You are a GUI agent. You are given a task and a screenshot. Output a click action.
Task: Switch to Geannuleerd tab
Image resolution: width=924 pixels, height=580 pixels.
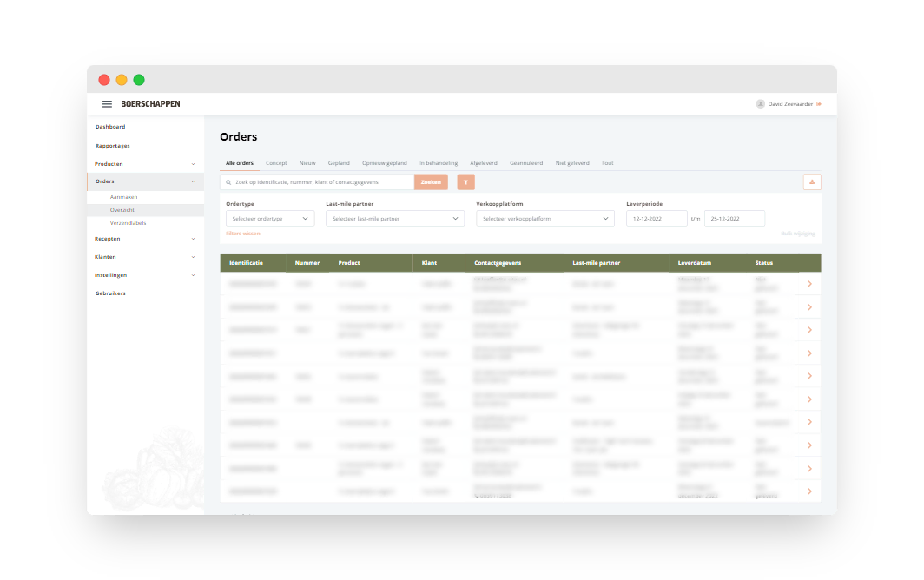526,163
